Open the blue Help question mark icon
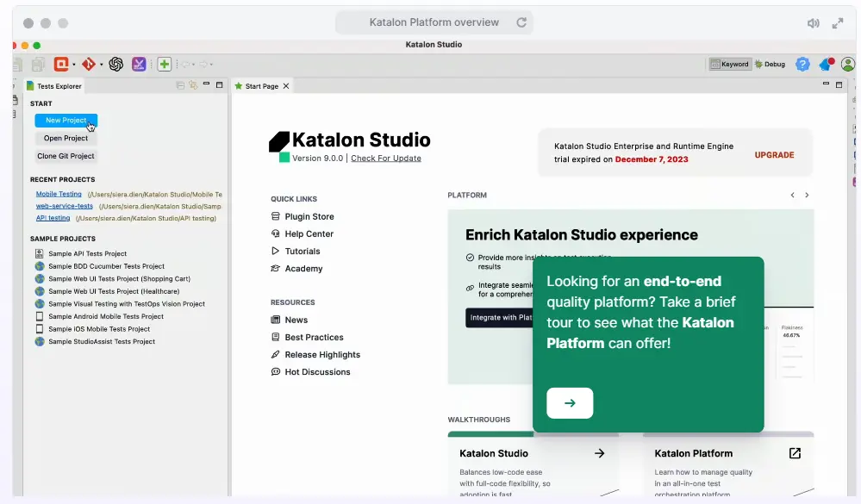 [x=802, y=65]
